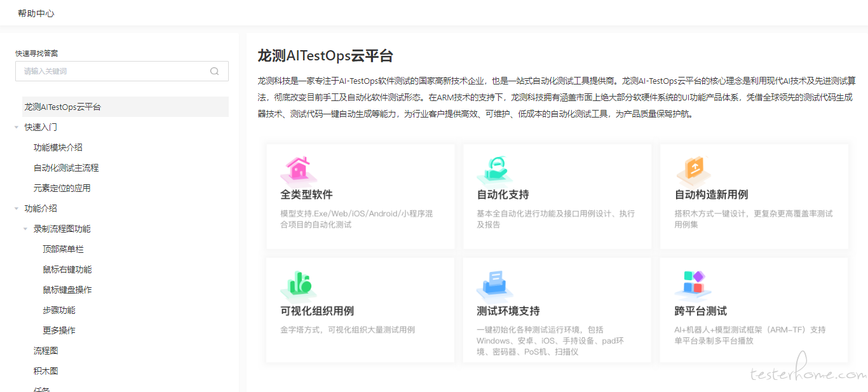This screenshot has width=868, height=392.
Task: Click the 功能介绍 section label
Action: click(x=41, y=208)
